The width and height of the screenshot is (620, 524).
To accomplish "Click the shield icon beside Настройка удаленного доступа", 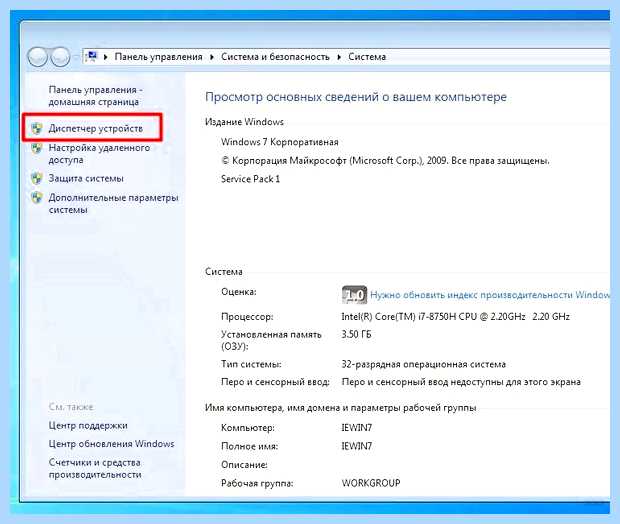I will point(37,148).
